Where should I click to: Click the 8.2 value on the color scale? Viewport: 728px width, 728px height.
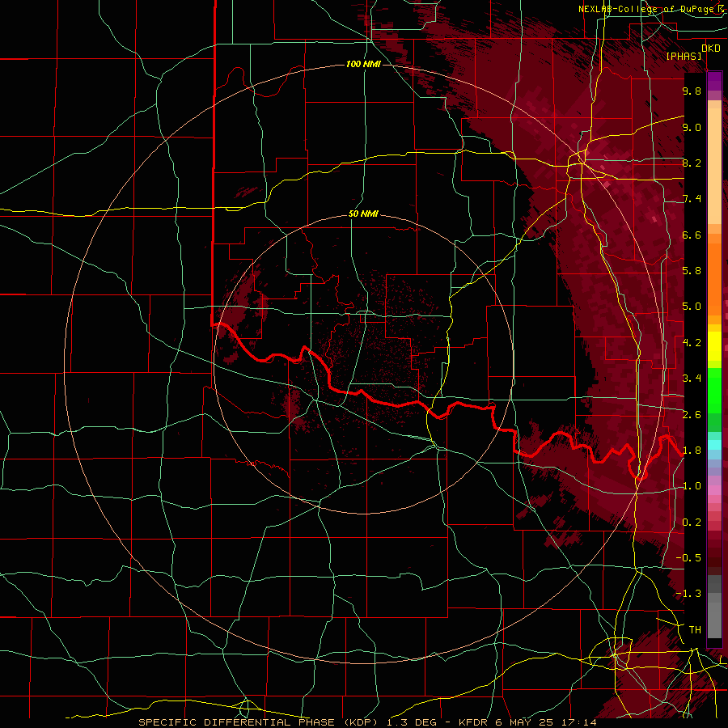692,163
